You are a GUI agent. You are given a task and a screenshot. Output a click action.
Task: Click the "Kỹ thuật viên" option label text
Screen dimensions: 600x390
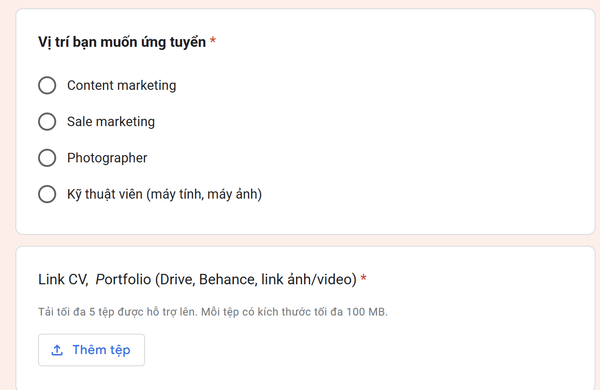pyautogui.click(x=105, y=194)
